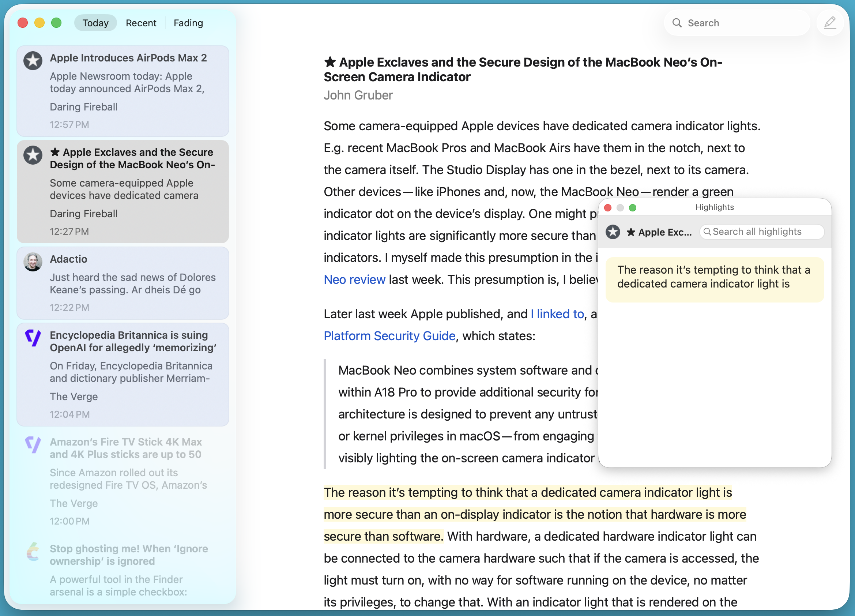Screen dimensions: 855x616
Task: Switch to the Today tab
Action: [95, 23]
